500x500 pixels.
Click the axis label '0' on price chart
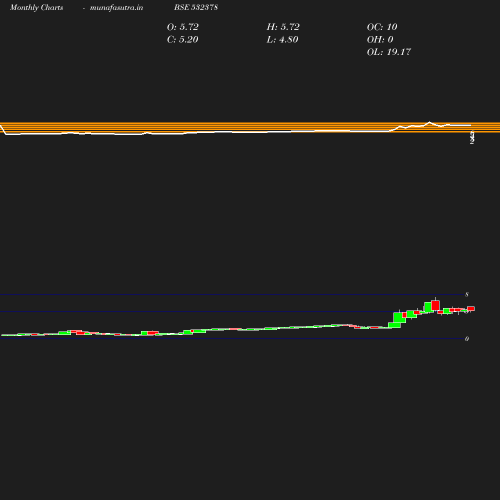[467, 339]
